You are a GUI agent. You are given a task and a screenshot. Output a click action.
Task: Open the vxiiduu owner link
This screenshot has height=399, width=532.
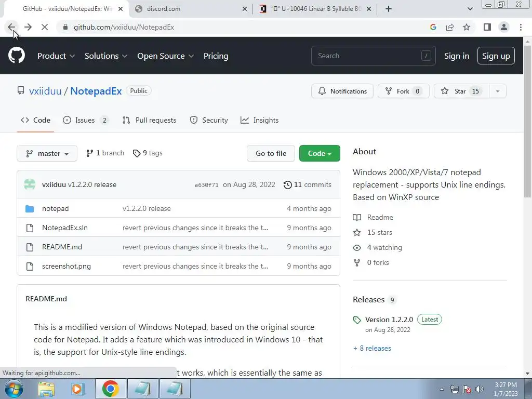click(x=45, y=91)
